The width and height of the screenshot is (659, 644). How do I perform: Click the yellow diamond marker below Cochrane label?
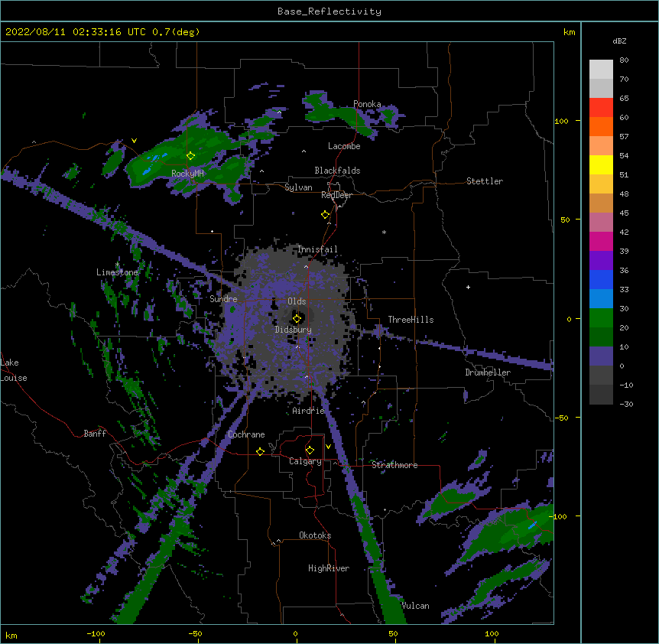260,451
